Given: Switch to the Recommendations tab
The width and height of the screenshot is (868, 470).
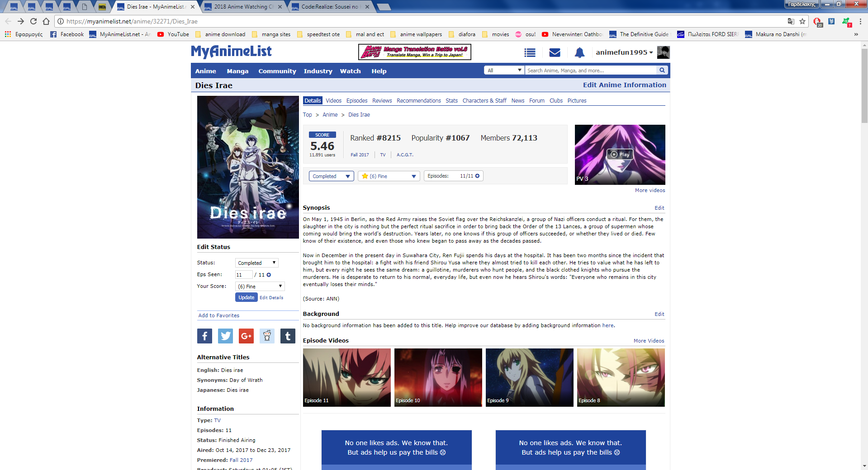Looking at the screenshot, I should pyautogui.click(x=419, y=101).
